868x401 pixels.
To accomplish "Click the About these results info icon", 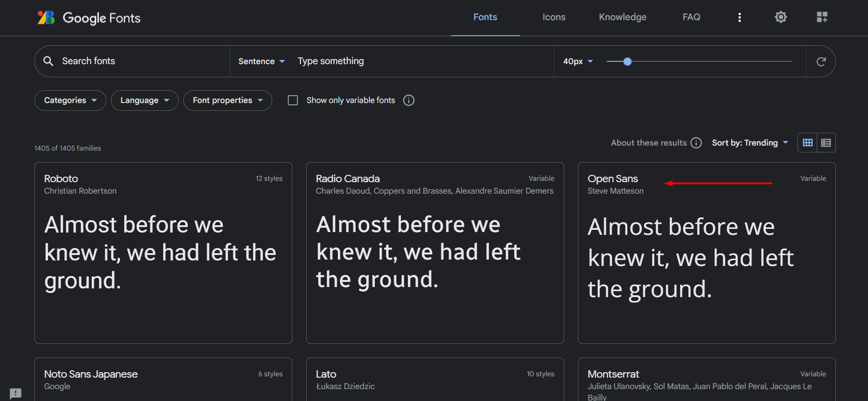I will click(x=696, y=143).
